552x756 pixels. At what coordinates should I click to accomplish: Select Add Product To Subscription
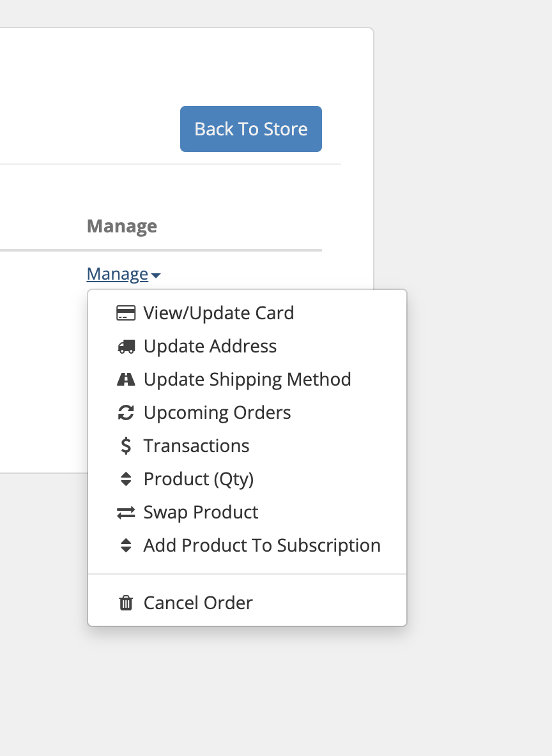tap(262, 546)
